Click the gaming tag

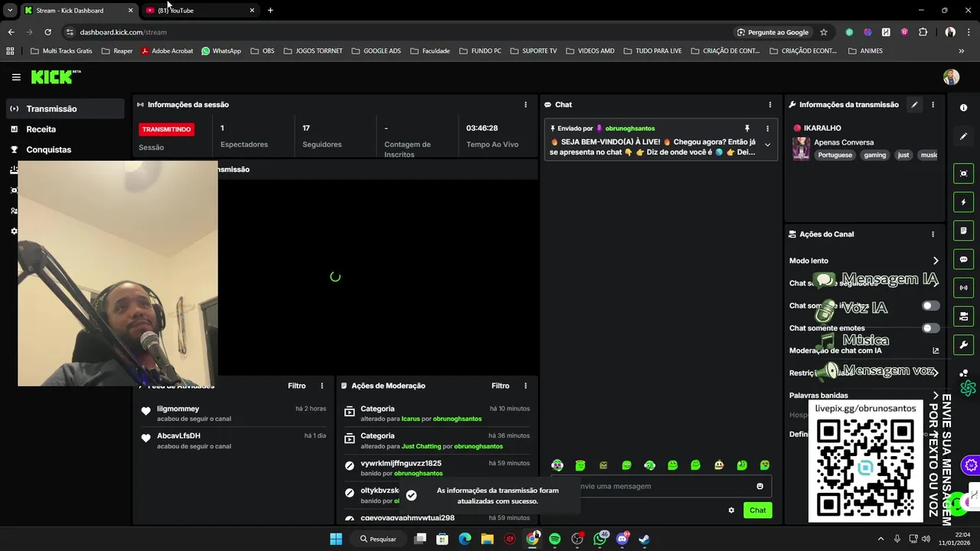pyautogui.click(x=874, y=155)
